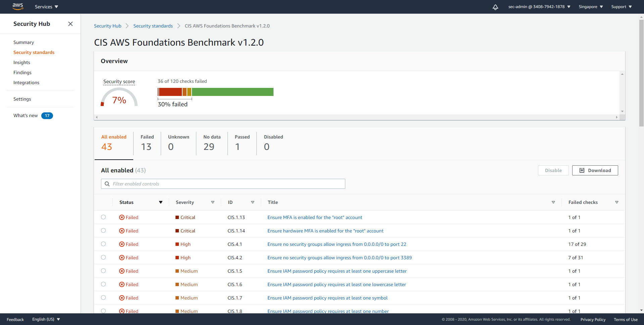Select the radio button for CIS.4.1
The image size is (644, 325).
coord(103,244)
